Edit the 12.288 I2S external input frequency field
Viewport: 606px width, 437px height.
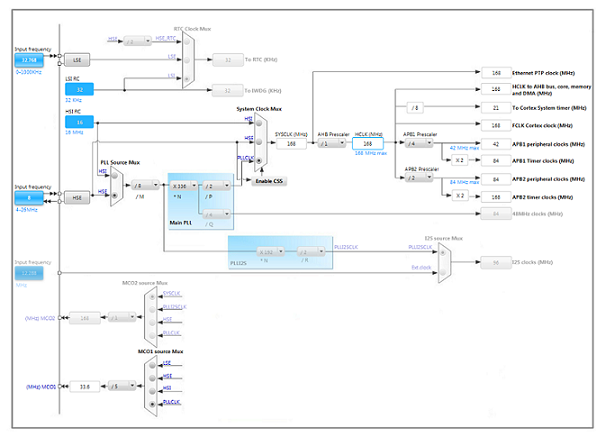(29, 273)
